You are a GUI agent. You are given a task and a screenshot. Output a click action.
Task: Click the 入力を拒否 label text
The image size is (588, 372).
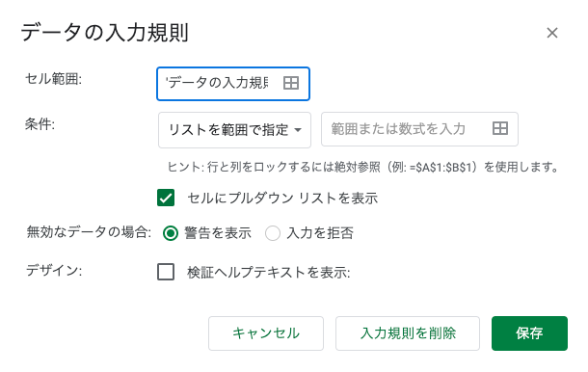320,233
